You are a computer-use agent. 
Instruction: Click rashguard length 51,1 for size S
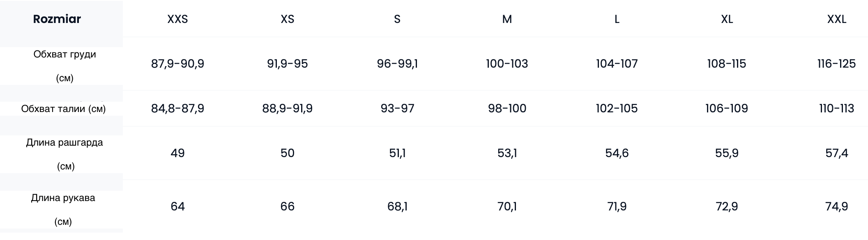pos(397,153)
